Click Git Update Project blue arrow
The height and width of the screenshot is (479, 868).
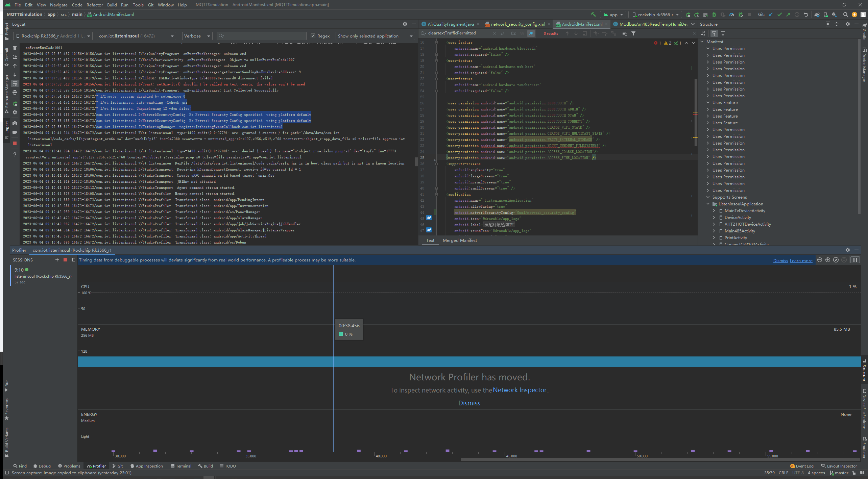771,15
